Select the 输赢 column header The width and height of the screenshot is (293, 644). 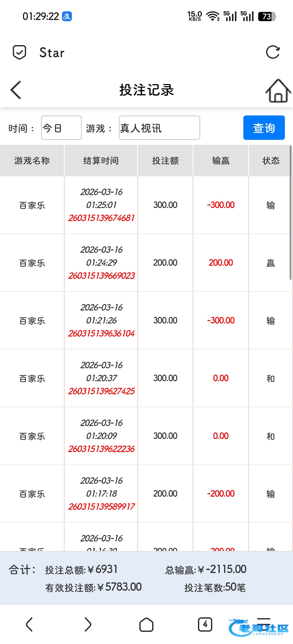pos(221,161)
